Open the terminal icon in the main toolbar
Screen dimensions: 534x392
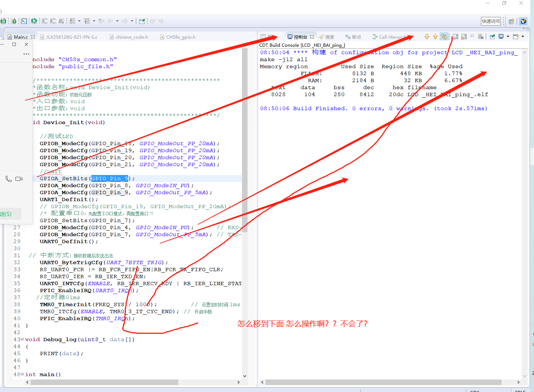(24, 21)
